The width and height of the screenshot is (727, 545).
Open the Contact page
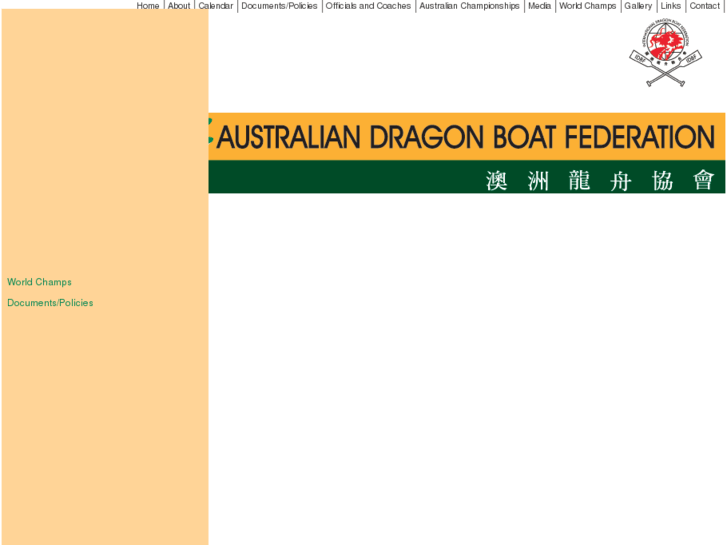704,6
